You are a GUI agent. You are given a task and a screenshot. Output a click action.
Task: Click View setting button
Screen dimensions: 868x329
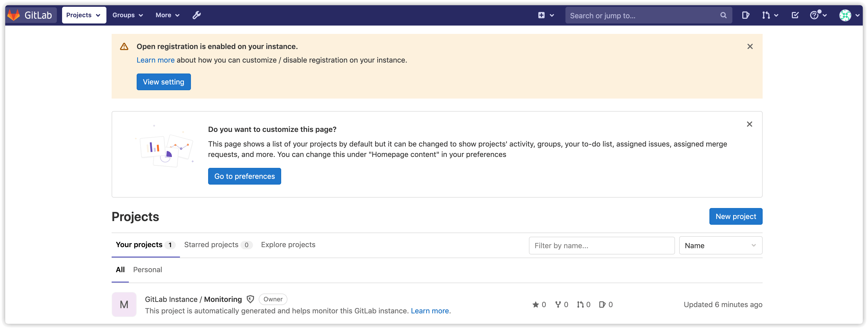click(x=163, y=81)
